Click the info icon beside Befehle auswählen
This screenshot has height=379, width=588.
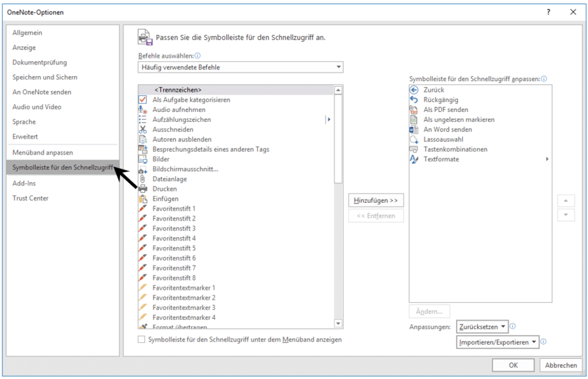point(198,56)
